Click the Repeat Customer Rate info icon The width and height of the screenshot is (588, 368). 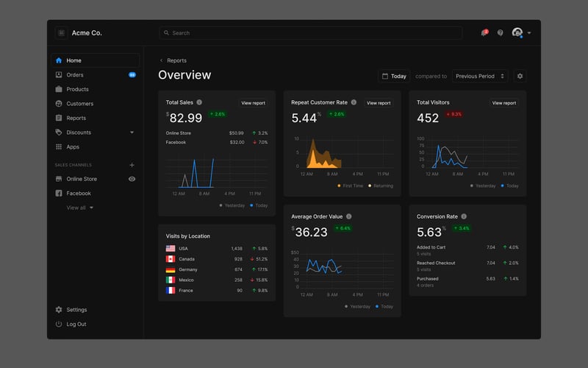pos(354,102)
